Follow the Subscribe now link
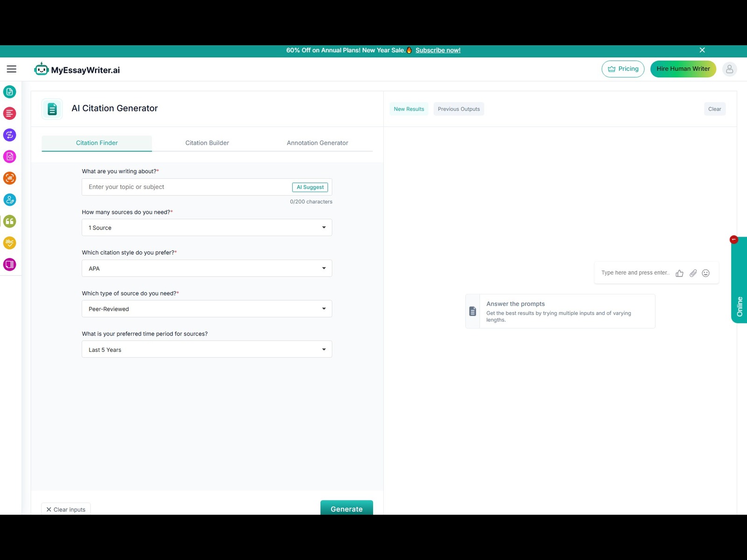 click(x=438, y=50)
